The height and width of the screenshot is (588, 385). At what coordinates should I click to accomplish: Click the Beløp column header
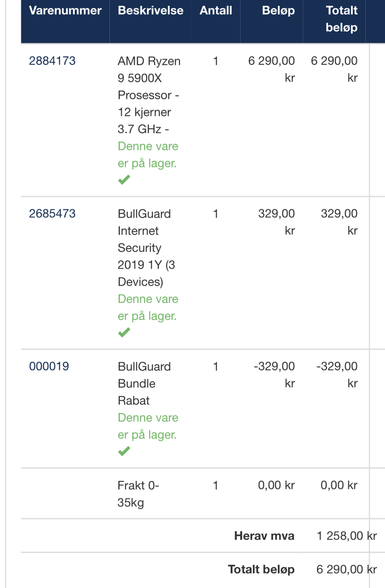tap(278, 11)
